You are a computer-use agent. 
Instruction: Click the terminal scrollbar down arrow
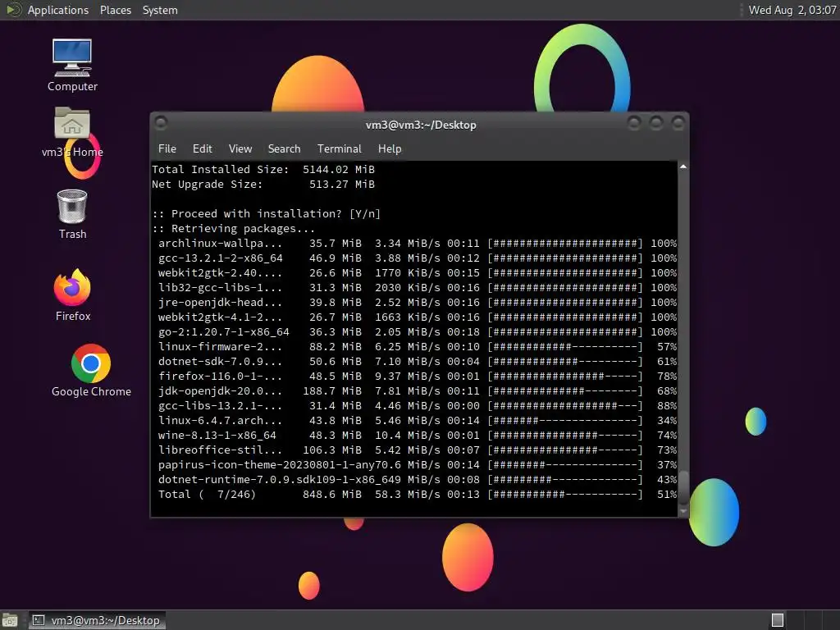coord(683,511)
